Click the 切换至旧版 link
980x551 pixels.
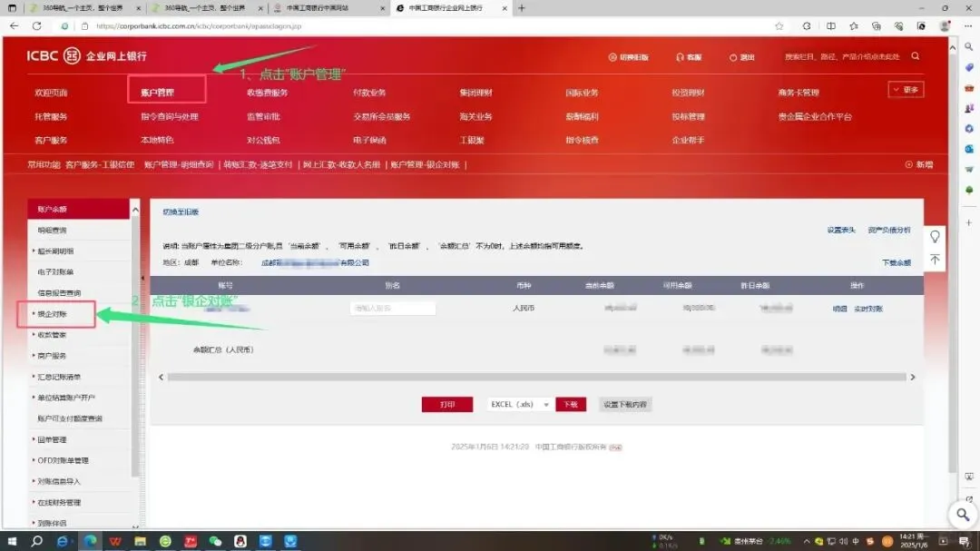point(181,212)
